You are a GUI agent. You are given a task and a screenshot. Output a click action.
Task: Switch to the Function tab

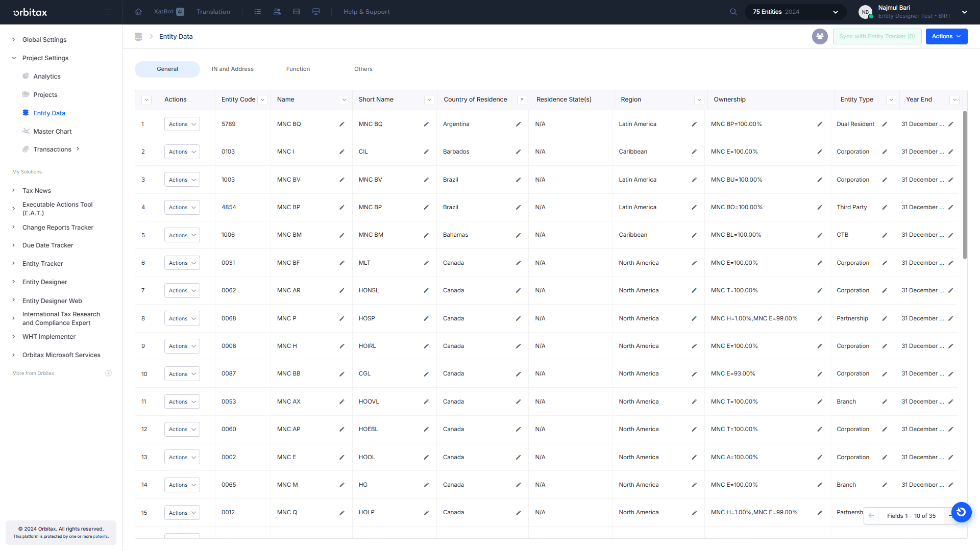(298, 69)
